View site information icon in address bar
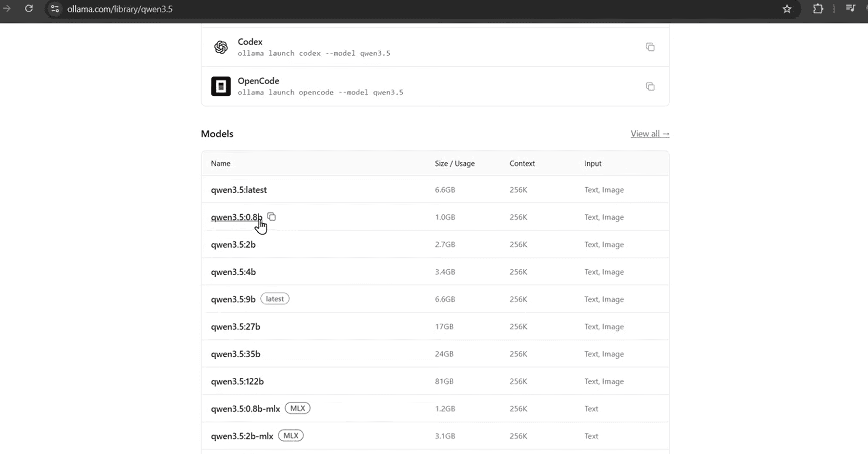Image resolution: width=868 pixels, height=454 pixels. pos(55,9)
